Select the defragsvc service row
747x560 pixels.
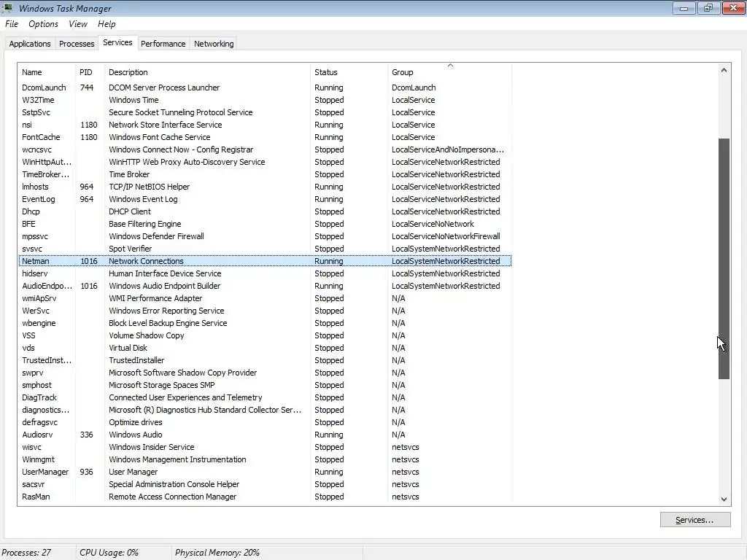point(265,422)
